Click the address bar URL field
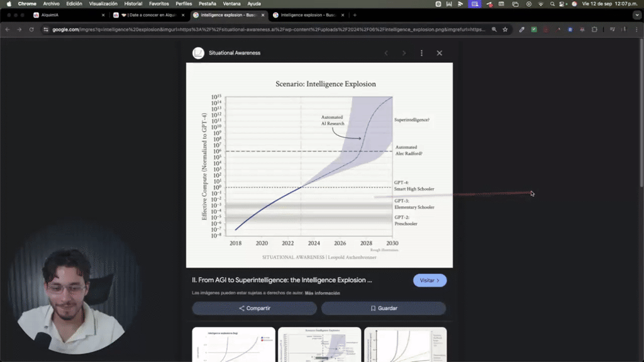644x362 pixels. [x=268, y=30]
